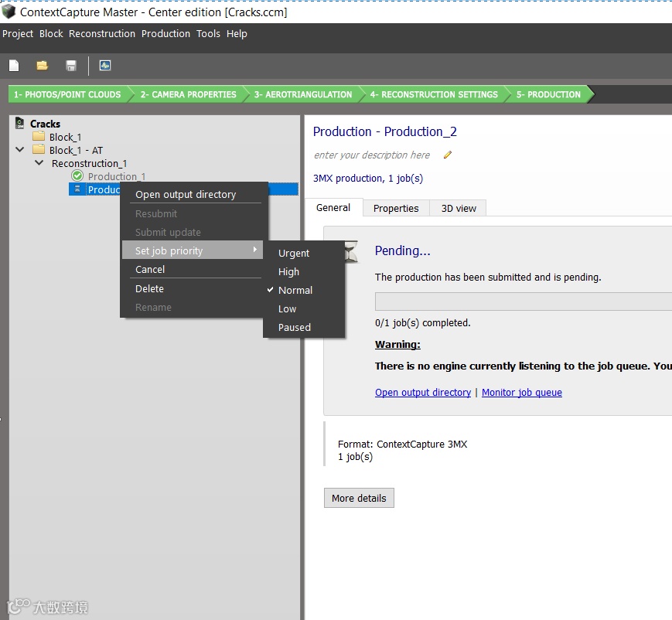The height and width of the screenshot is (620, 672).
Task: Click Monitor job queue link
Action: 521,392
